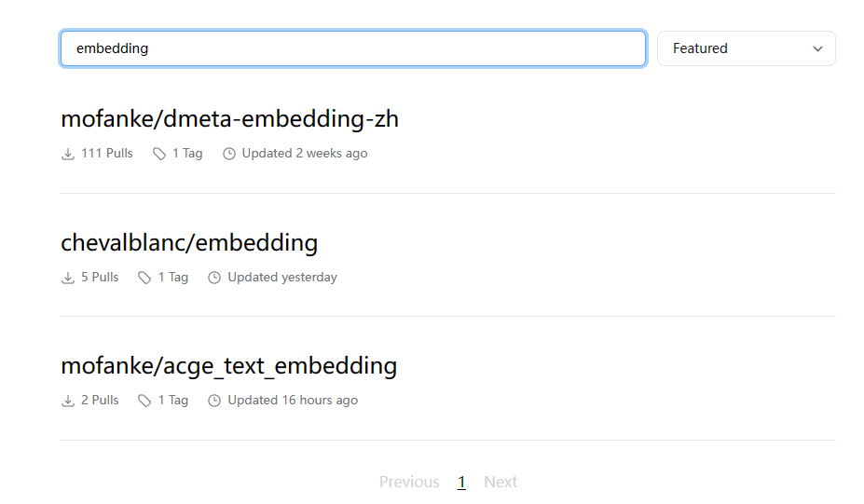Click the clock icon beside Updated 2 weeks ago
Viewport: 864px width, 504px height.
[229, 154]
